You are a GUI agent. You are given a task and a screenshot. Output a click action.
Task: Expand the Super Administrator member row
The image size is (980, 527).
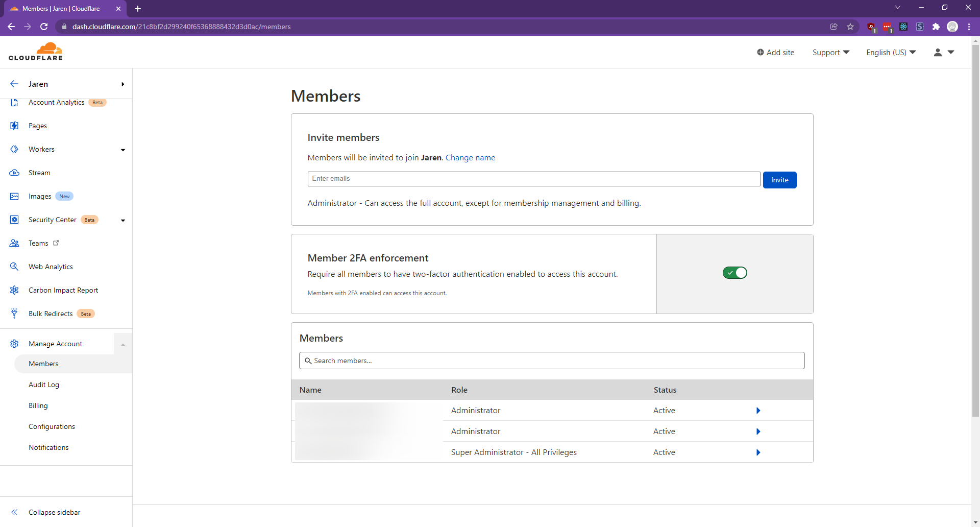point(758,452)
